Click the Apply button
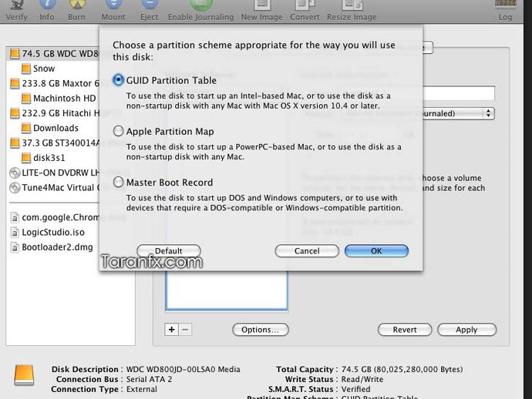Screen dimensions: 532x399 [467, 330]
